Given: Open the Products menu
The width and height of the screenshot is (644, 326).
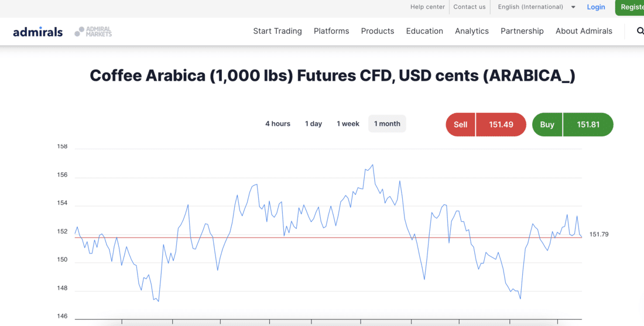Looking at the screenshot, I should point(378,31).
